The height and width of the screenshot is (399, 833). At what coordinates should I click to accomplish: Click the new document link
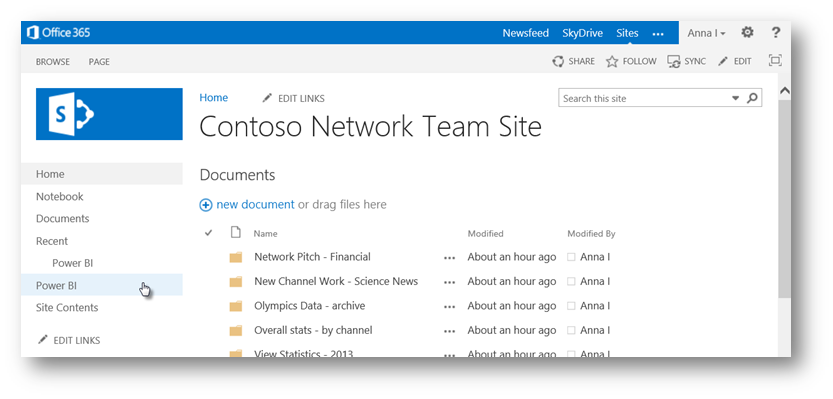[255, 205]
